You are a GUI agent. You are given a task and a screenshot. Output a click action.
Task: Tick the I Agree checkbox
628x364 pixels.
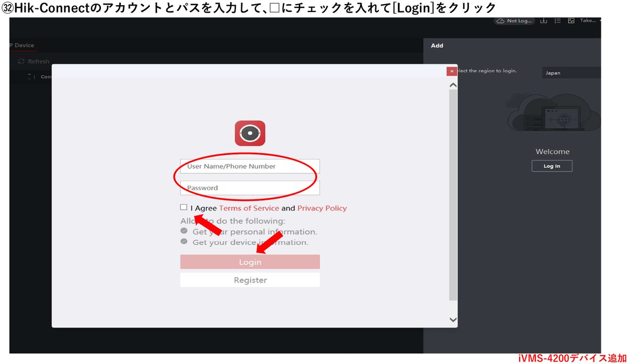point(184,207)
